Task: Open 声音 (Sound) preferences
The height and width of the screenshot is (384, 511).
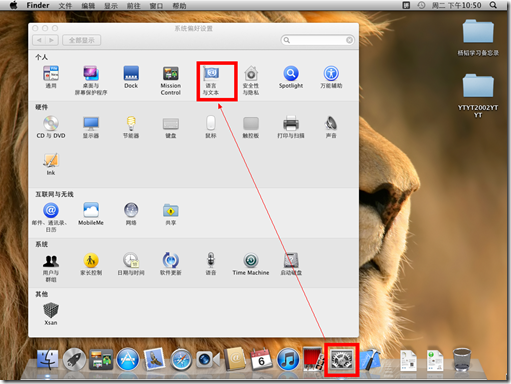Action: 331,127
